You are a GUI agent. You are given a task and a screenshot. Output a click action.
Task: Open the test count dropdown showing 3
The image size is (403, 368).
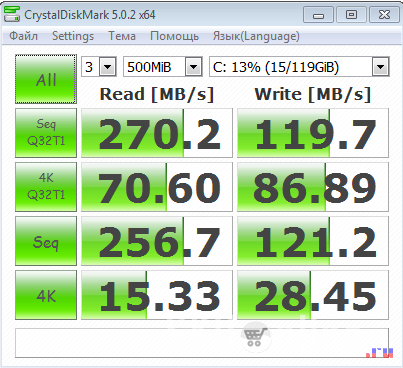(x=99, y=67)
